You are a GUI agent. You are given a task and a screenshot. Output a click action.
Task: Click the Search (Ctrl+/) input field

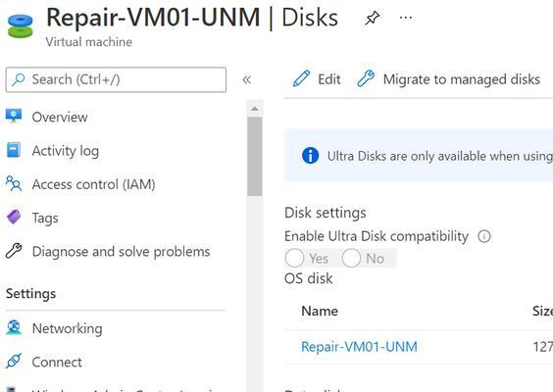pos(116,79)
